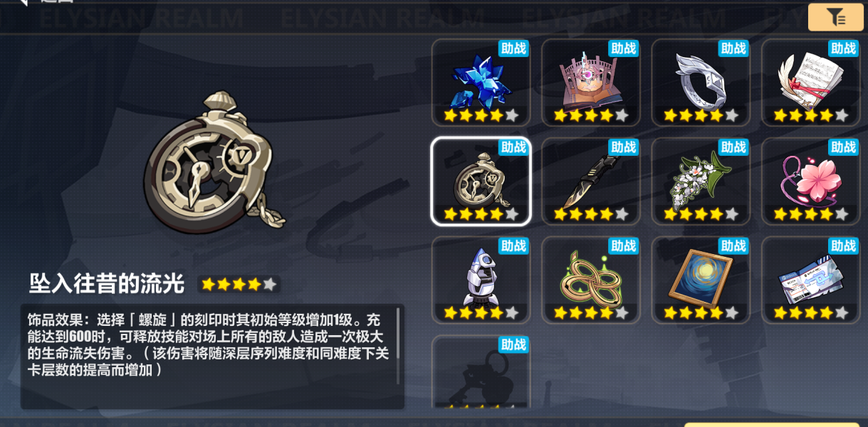
Task: Choose the silver ring item
Action: click(701, 83)
